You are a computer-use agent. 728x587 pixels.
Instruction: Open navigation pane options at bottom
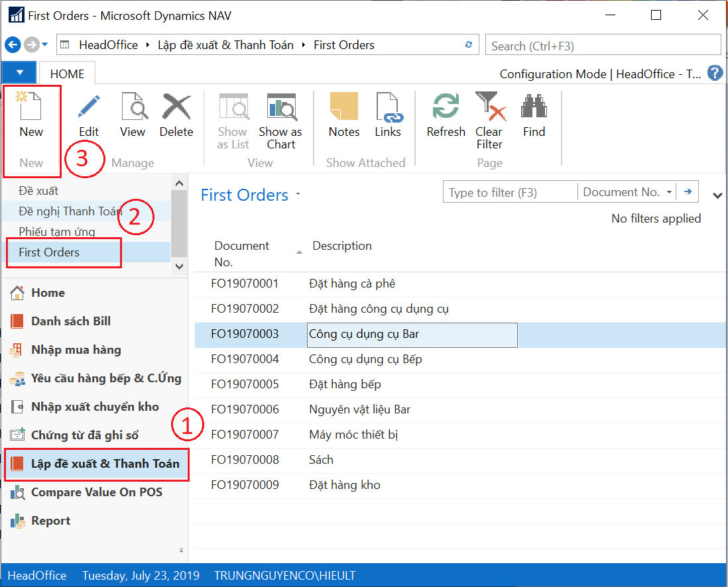181,551
